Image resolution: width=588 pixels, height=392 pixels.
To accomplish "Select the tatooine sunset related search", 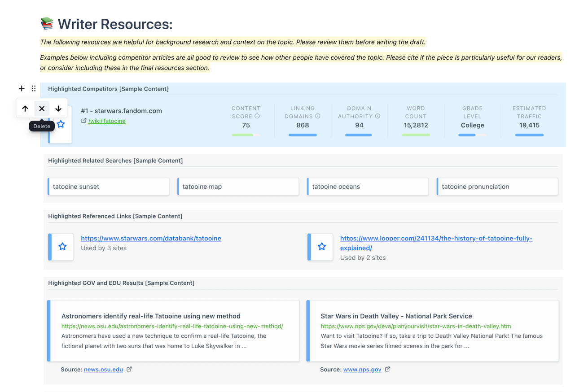I will pos(109,187).
